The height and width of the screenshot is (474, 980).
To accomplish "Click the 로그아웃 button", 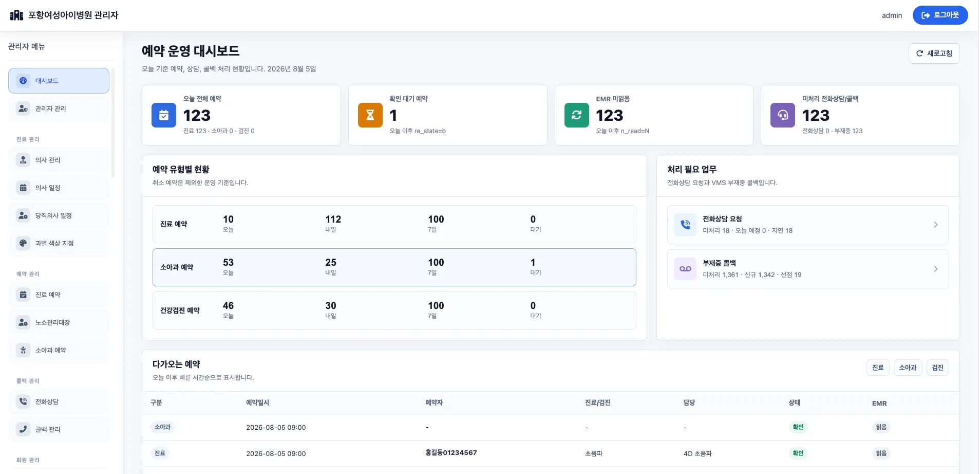I will (940, 15).
